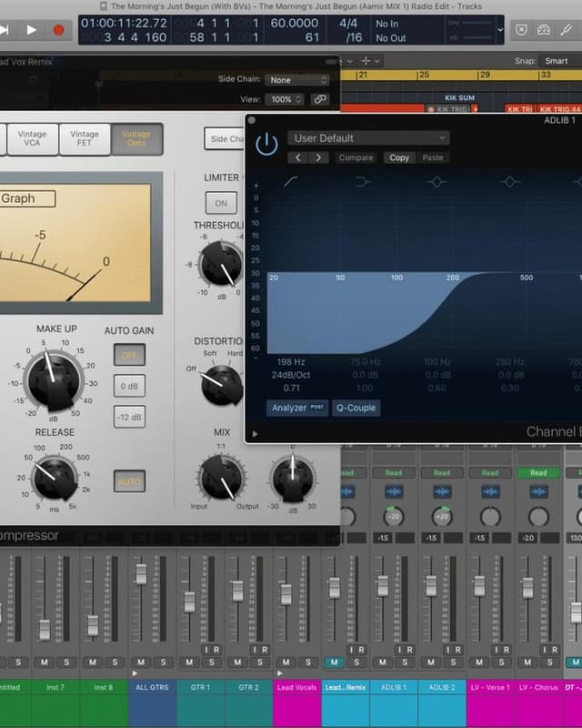Mute the ALL GTRS channel strip
The image size is (582, 728).
[x=141, y=662]
